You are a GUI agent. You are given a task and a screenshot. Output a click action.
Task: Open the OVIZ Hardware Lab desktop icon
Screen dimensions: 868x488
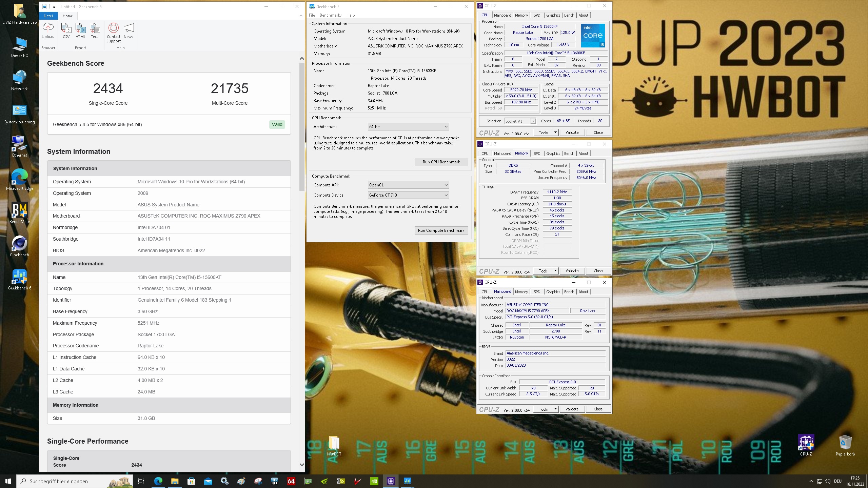coord(19,14)
